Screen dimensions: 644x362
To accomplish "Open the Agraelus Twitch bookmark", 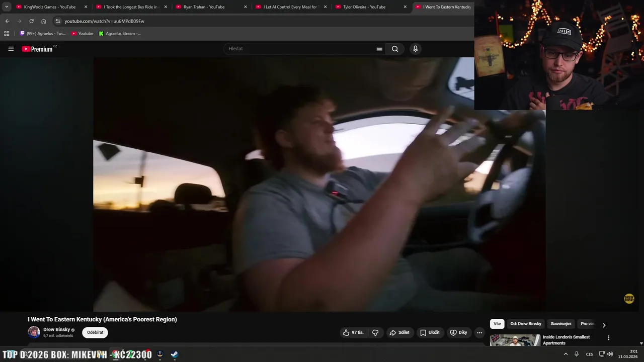I will pyautogui.click(x=43, y=34).
